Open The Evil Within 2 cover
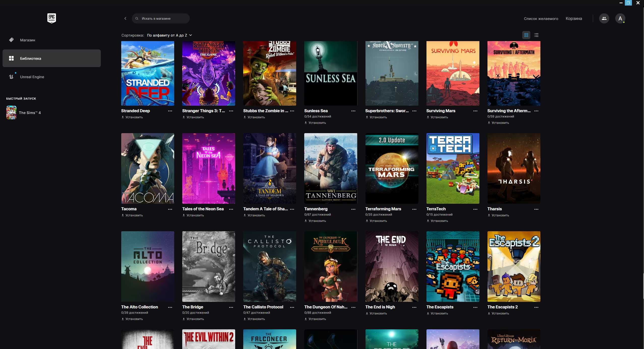This screenshot has height=349, width=644. [209, 339]
